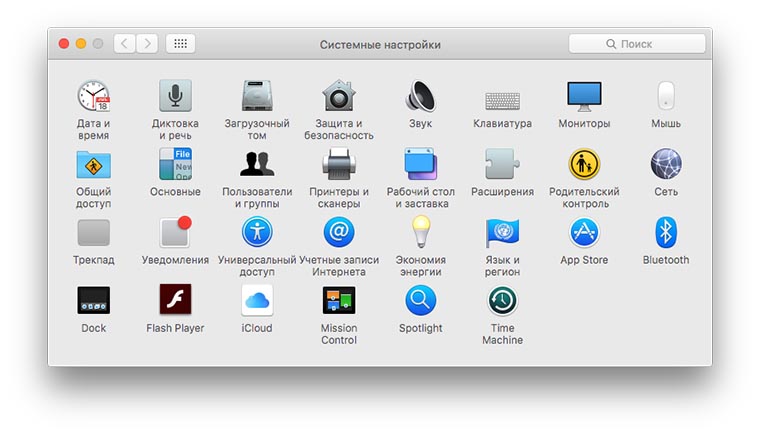Open Родительский контроль icon
760x435 pixels.
tap(584, 164)
